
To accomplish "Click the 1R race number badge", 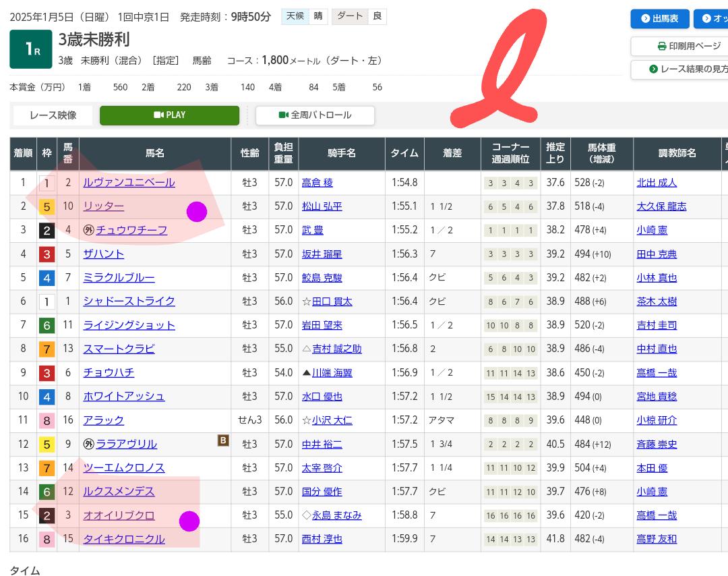I will point(31,49).
